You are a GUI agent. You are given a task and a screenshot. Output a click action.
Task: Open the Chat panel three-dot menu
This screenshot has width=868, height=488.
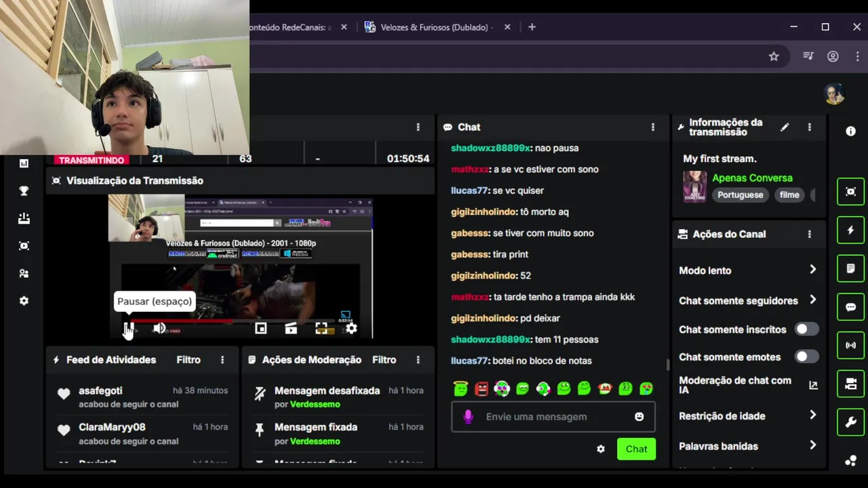(653, 127)
